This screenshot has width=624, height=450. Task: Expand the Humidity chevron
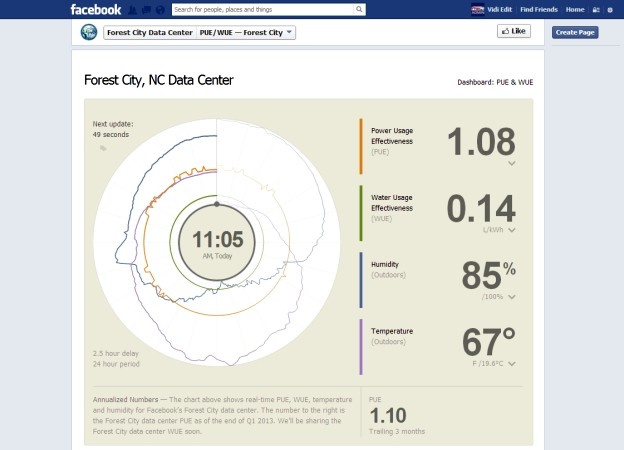pyautogui.click(x=512, y=297)
